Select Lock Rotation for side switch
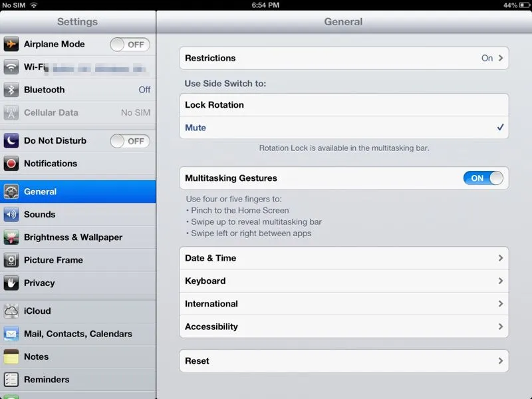Screen dimensions: 532x399 click(x=343, y=105)
